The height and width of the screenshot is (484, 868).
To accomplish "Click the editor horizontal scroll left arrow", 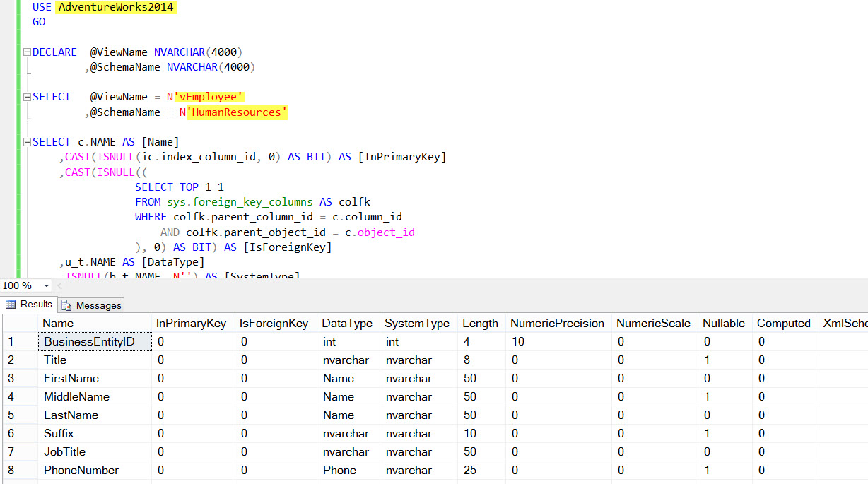I will 60,285.
